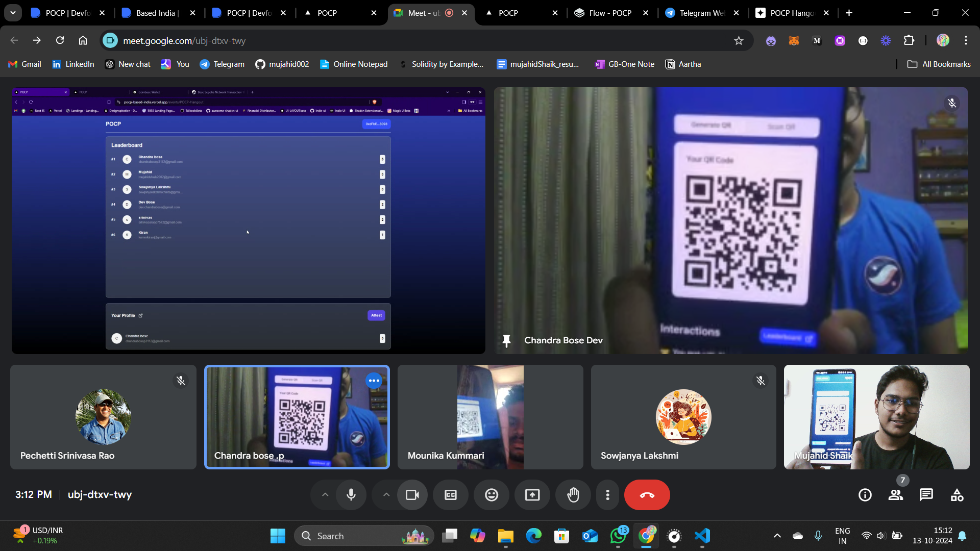
Task: Open Telegram bookmark
Action: [222, 64]
